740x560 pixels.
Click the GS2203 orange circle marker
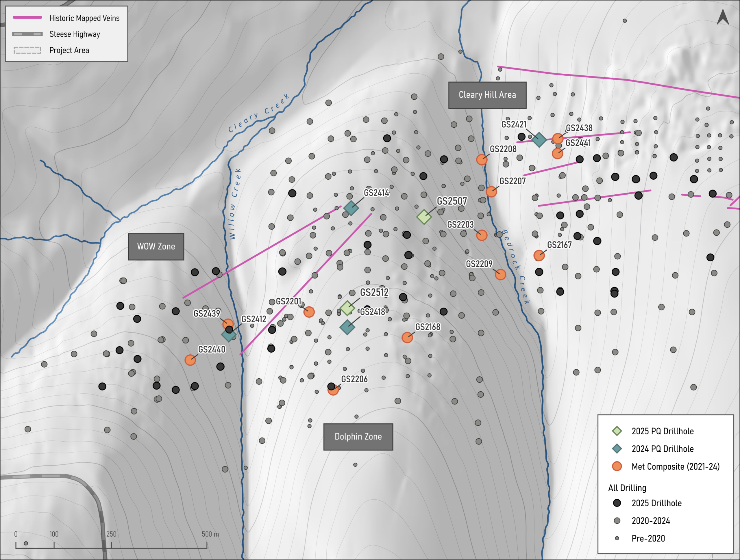coord(481,235)
